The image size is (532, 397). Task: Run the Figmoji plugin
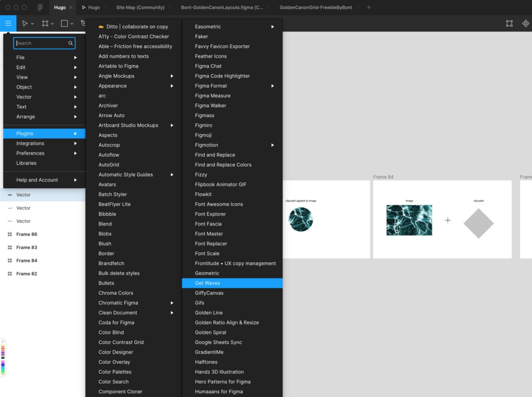point(232,135)
